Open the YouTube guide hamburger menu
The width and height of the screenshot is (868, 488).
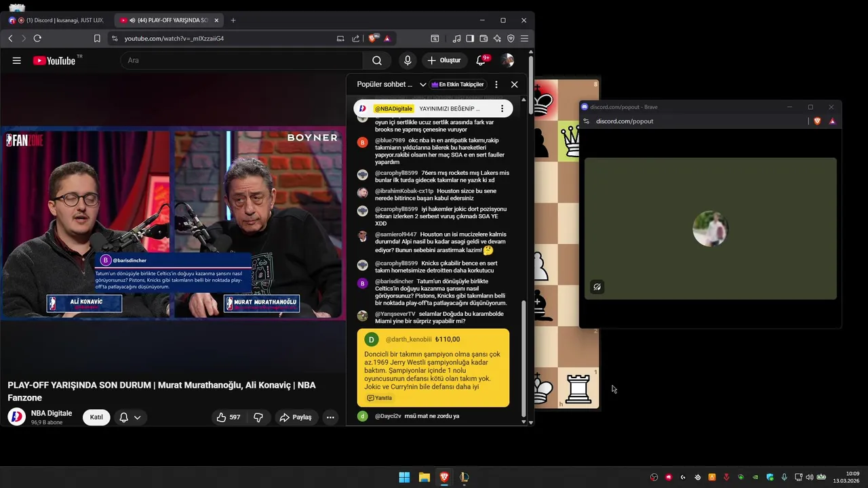click(x=16, y=60)
